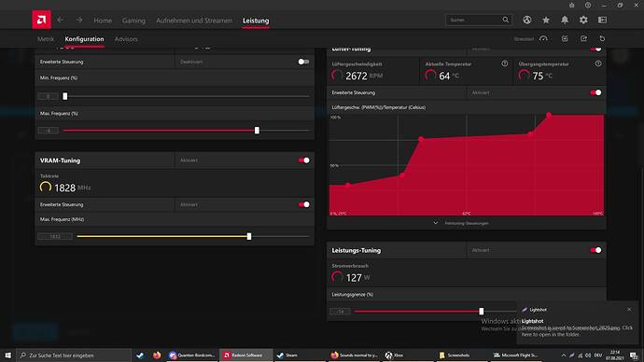Click the Max. Frequenz (%) slider handle
Screen dimensions: 644x362
[x=257, y=131]
